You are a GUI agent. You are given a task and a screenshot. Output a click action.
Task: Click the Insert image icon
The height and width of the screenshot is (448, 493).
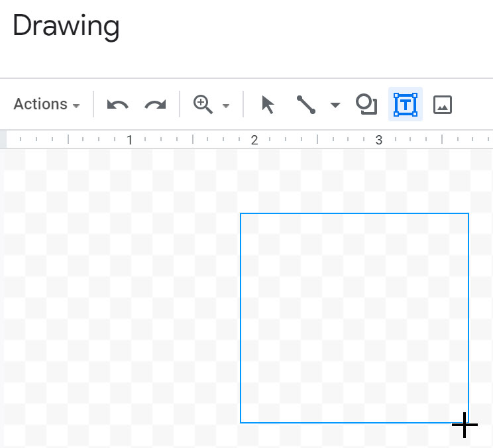tap(443, 105)
